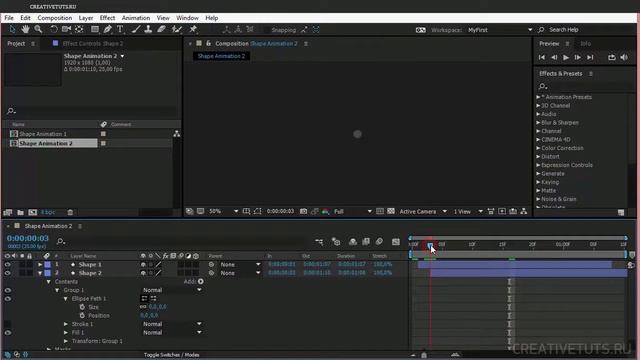
Task: Click the Ellipse Path 1 direction icon
Action: 144,298
